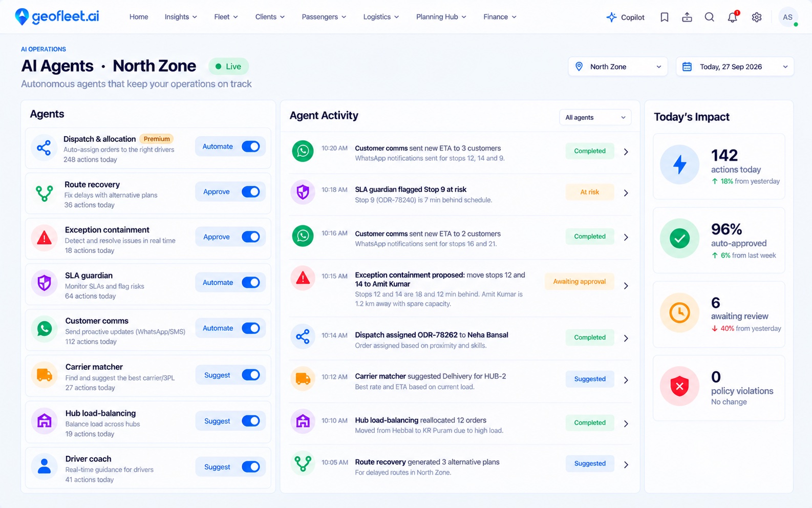This screenshot has height=508, width=812.
Task: Click the geofleet.ai logo
Action: (x=57, y=16)
